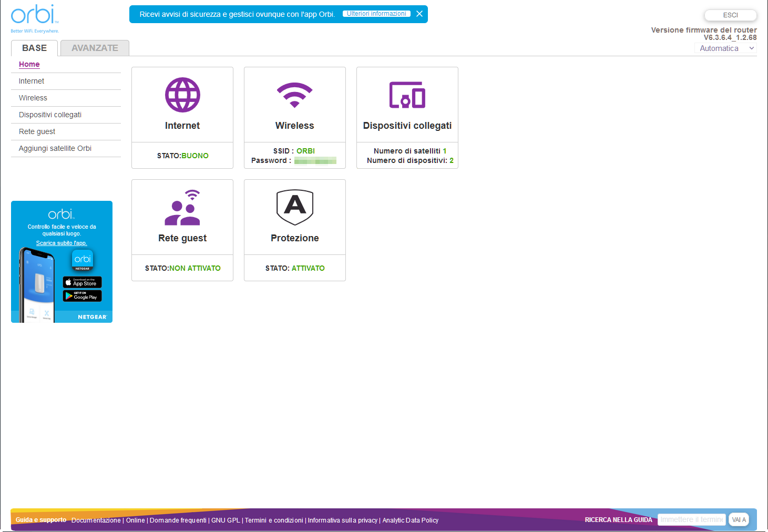
Task: Expand the Automatica language dropdown
Action: [x=726, y=48]
